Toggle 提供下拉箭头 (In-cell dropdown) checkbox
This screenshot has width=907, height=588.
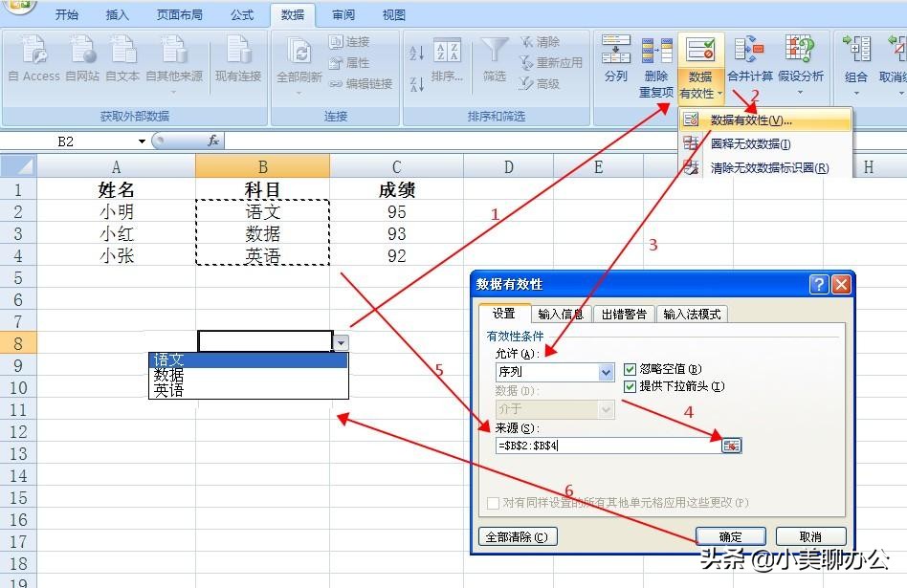point(630,386)
